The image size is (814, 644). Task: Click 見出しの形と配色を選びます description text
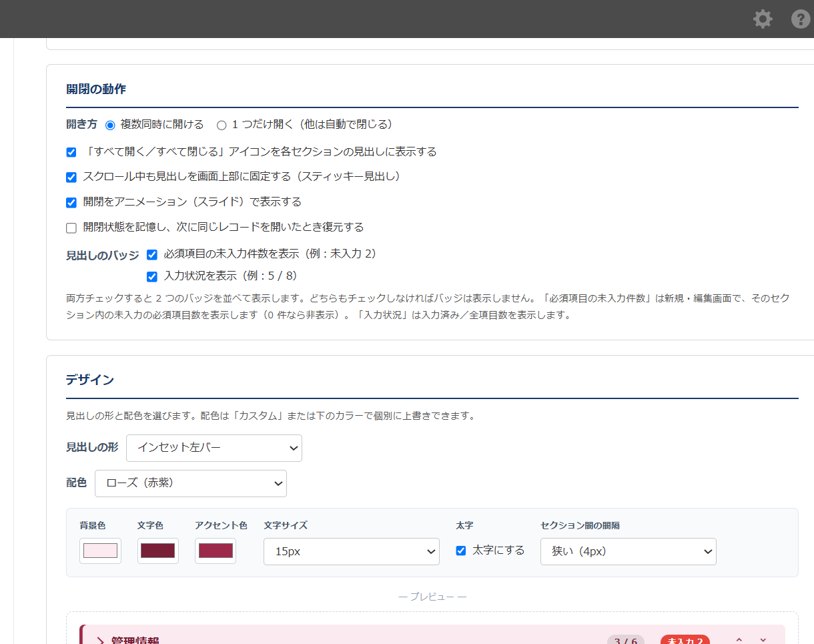pyautogui.click(x=270, y=416)
